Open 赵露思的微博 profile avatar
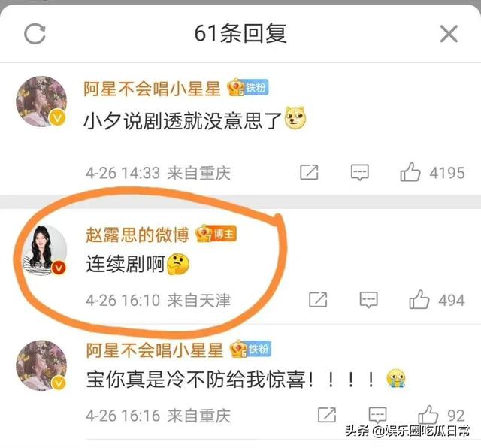Image resolution: width=481 pixels, height=448 pixels. click(45, 250)
